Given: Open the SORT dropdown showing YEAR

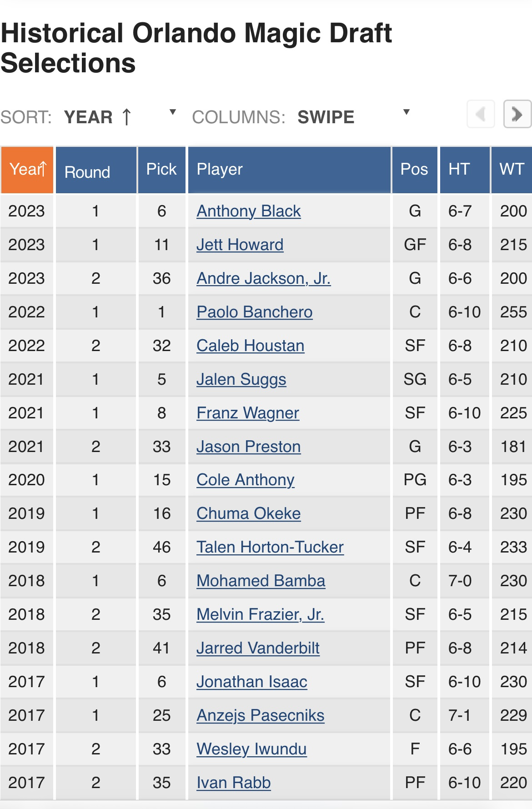Looking at the screenshot, I should [120, 117].
